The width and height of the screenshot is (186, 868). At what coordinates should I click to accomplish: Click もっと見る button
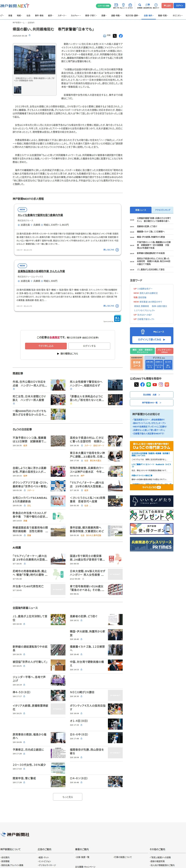coord(68,797)
